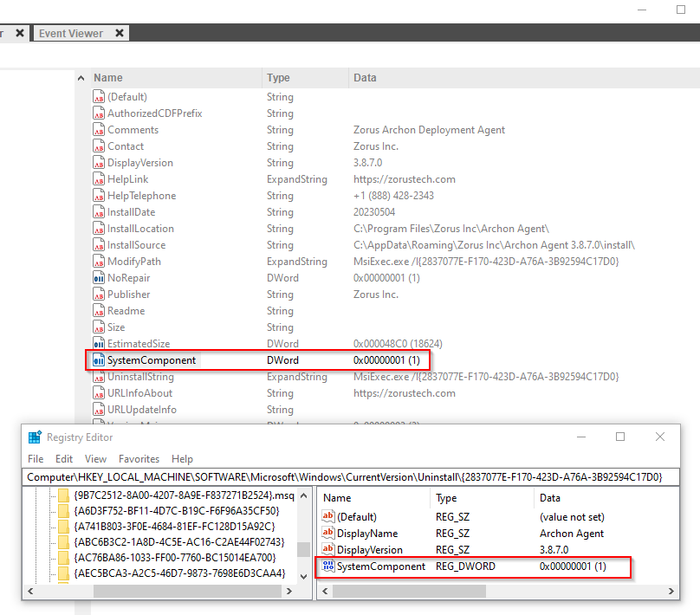Select the {AC76BA86-1033-FF00-7760-BC15014EA700} key in the tree
The height and width of the screenshot is (615, 700).
pyautogui.click(x=174, y=558)
